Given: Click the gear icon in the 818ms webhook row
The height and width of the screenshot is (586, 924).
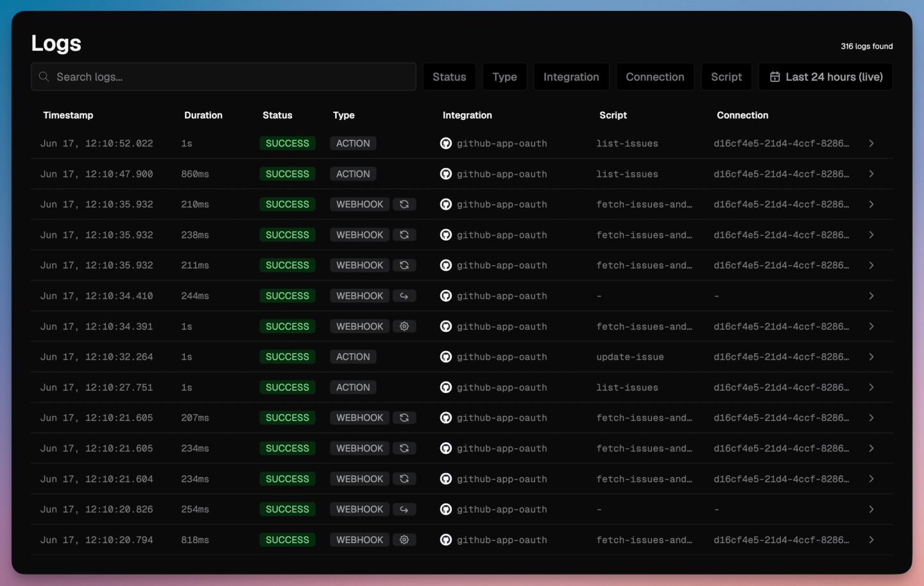Looking at the screenshot, I should [404, 540].
